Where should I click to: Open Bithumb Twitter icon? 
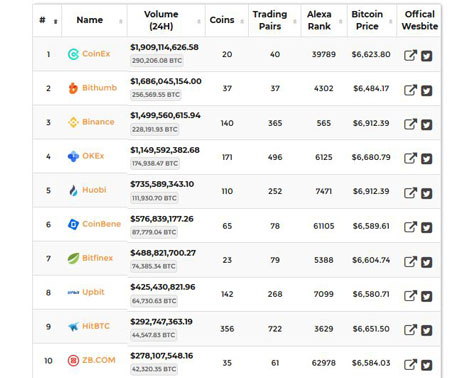click(427, 90)
